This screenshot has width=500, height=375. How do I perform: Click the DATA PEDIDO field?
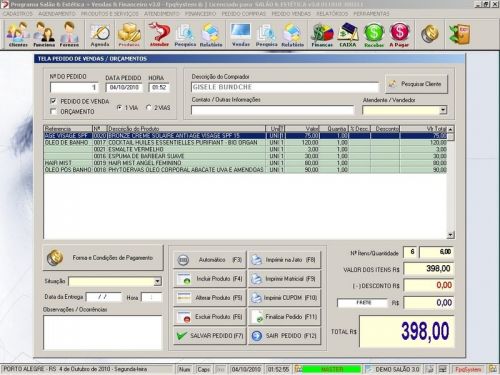click(x=124, y=87)
